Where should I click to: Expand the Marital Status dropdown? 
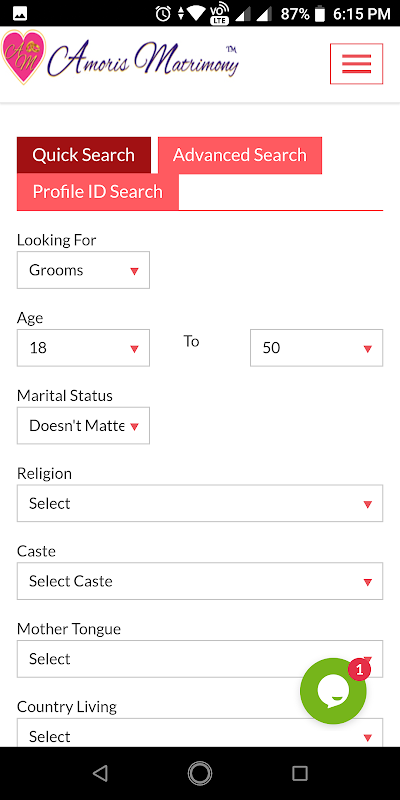point(83,426)
